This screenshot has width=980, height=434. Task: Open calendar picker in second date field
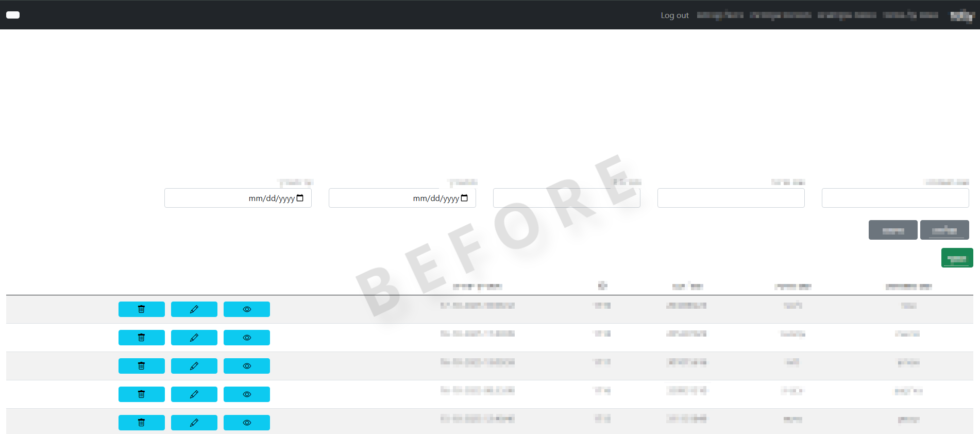(x=464, y=198)
